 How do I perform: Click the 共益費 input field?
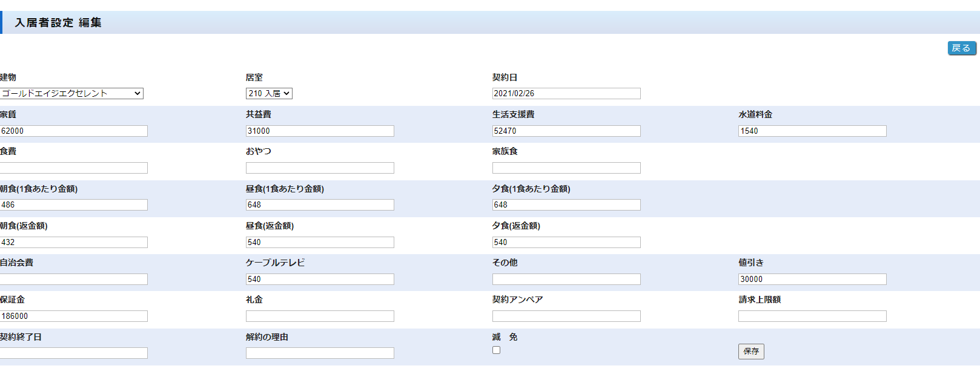(x=320, y=131)
